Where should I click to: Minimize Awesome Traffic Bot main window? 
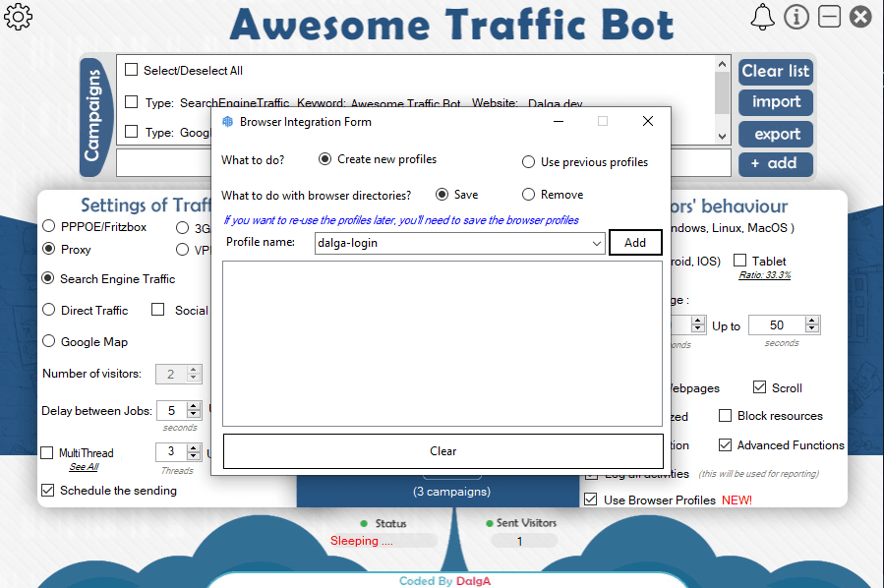coord(829,17)
